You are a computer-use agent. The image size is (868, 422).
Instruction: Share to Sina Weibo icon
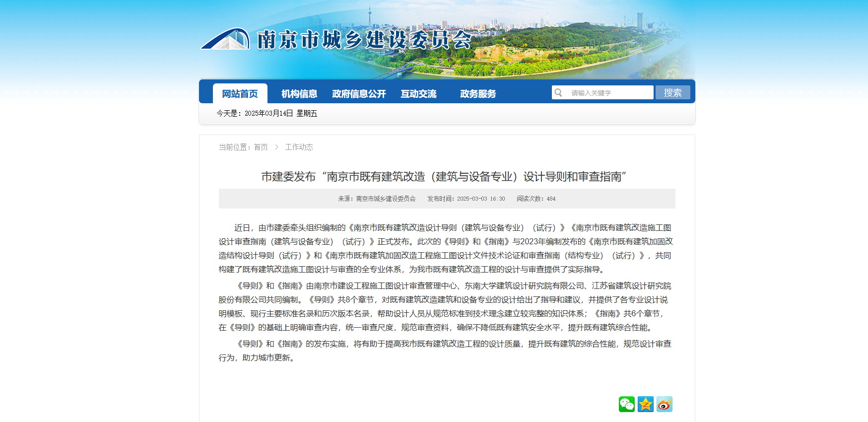tap(664, 404)
